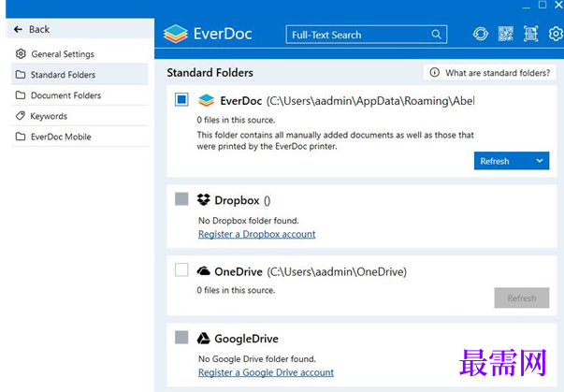Click 0 files text under EverDoc
This screenshot has width=564, height=392.
pos(236,120)
